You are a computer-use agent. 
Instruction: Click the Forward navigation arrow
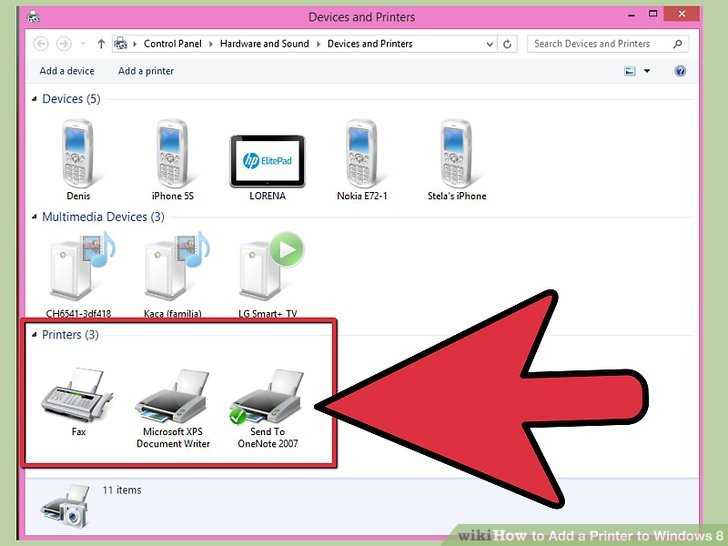64,44
